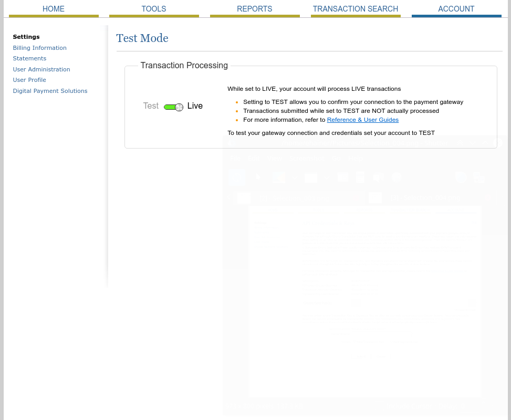The width and height of the screenshot is (511, 420).
Task: Click the "Transaction Processing" section title
Action: tap(184, 66)
